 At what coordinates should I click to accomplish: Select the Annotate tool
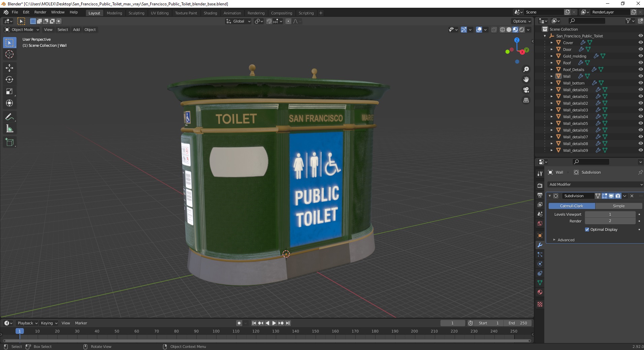[x=9, y=117]
